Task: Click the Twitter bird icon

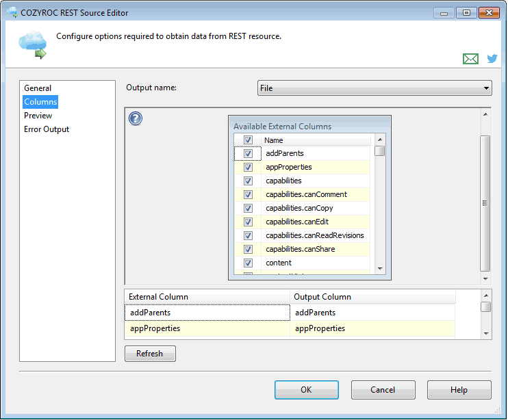Action: 492,59
